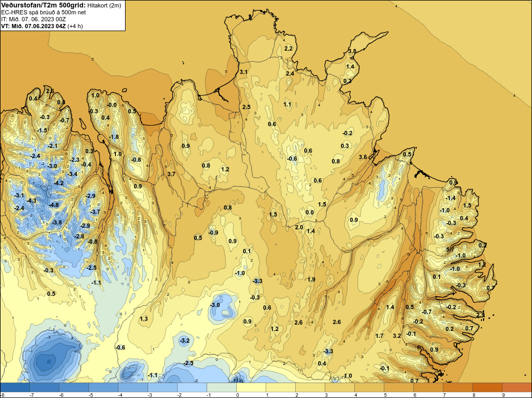Click the legend color swatch between 6 and 7
Image resolution: width=532 pixels, height=398 pixels.
(428, 387)
